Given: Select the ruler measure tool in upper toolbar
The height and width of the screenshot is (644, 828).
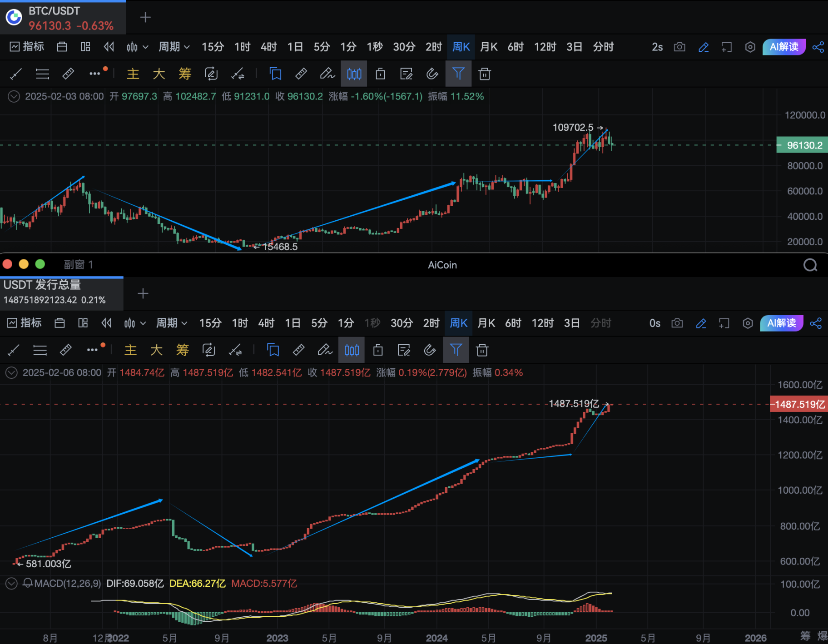Looking at the screenshot, I should pos(68,74).
